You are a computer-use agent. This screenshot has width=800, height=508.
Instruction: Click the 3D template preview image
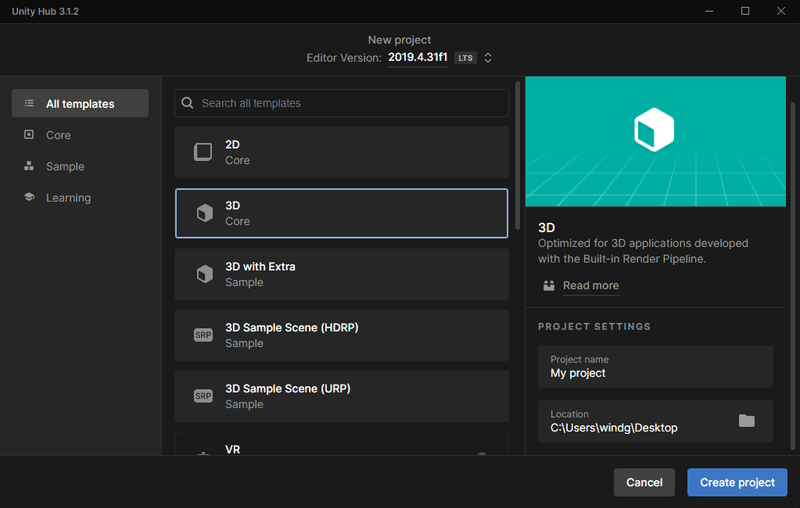click(656, 141)
